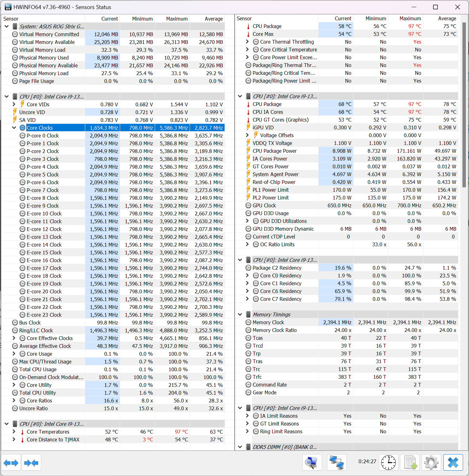Viewport: 469px width, 476px height.
Task: Select the Uncore Ratio row
Action: [113, 408]
